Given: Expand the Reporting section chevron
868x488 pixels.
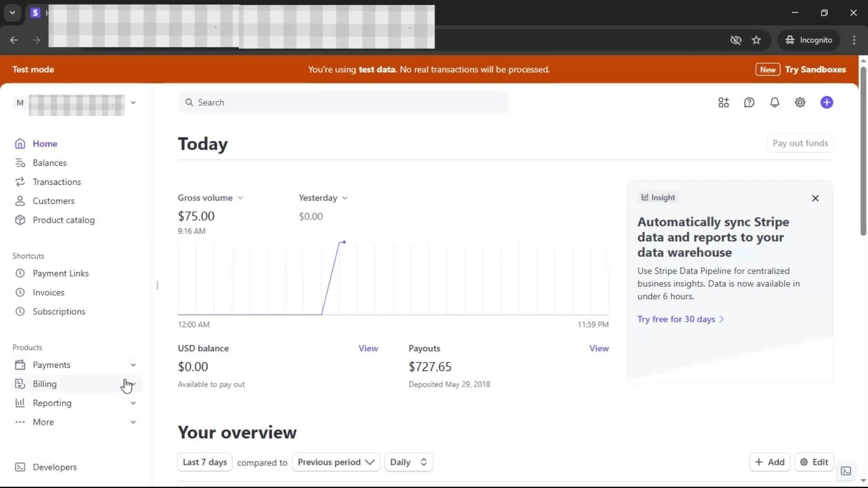Looking at the screenshot, I should 133,403.
